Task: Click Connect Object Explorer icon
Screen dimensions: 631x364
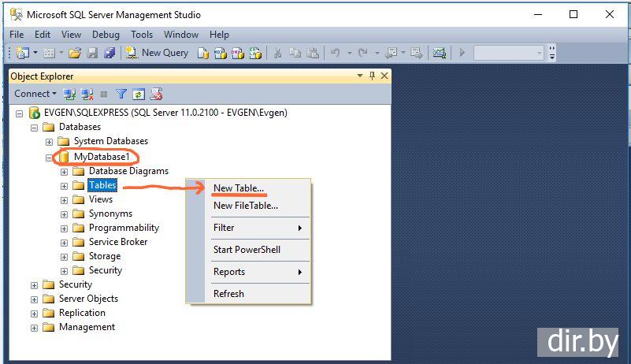Action: [x=69, y=95]
